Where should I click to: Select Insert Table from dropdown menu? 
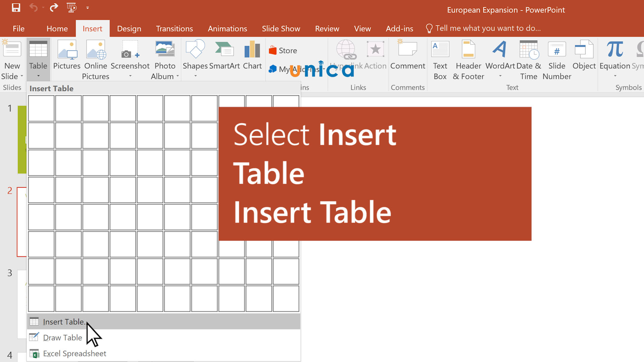point(65,321)
